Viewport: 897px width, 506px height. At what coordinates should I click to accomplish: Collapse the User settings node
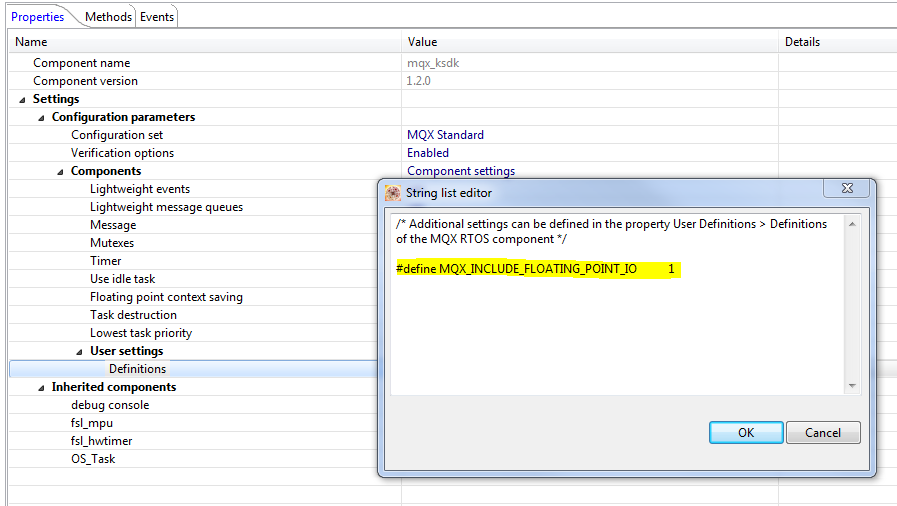pyautogui.click(x=80, y=352)
